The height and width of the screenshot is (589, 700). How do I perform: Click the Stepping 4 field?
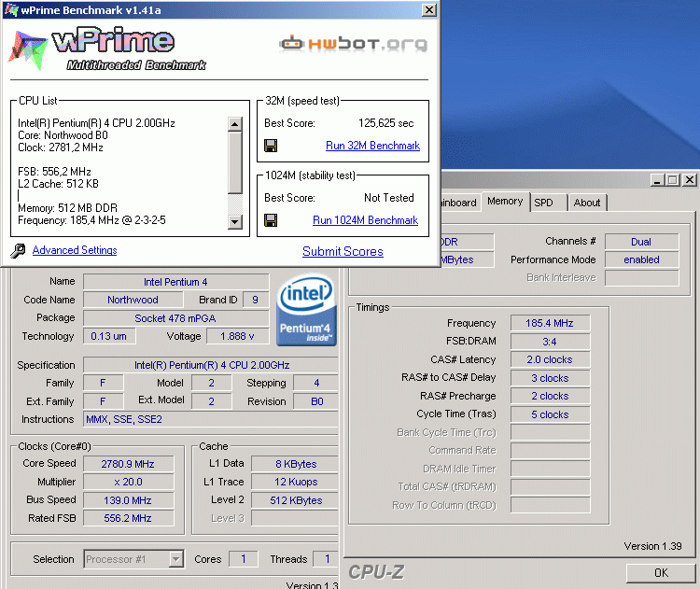coord(316,383)
